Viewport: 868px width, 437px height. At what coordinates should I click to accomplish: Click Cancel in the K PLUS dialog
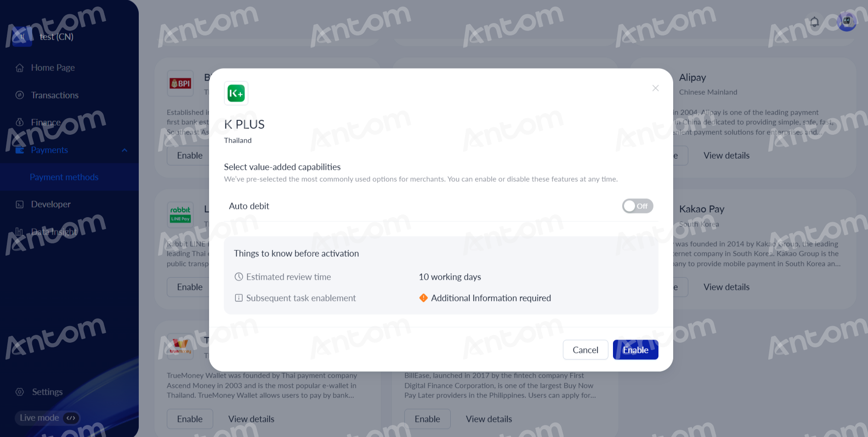point(585,350)
